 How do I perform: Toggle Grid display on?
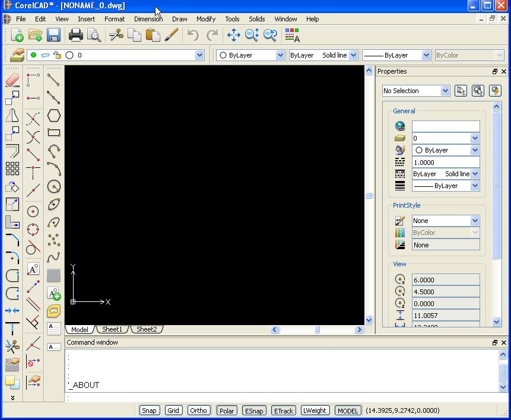[x=173, y=410]
